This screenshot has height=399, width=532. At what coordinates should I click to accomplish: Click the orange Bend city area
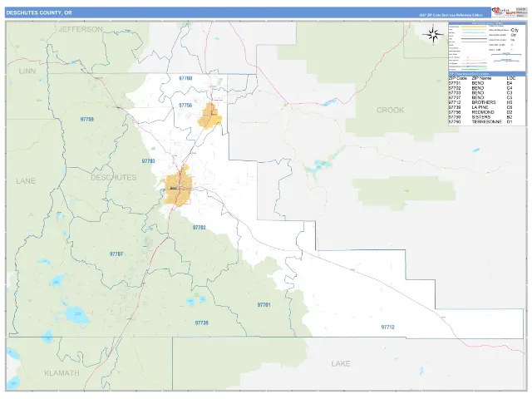179,188
